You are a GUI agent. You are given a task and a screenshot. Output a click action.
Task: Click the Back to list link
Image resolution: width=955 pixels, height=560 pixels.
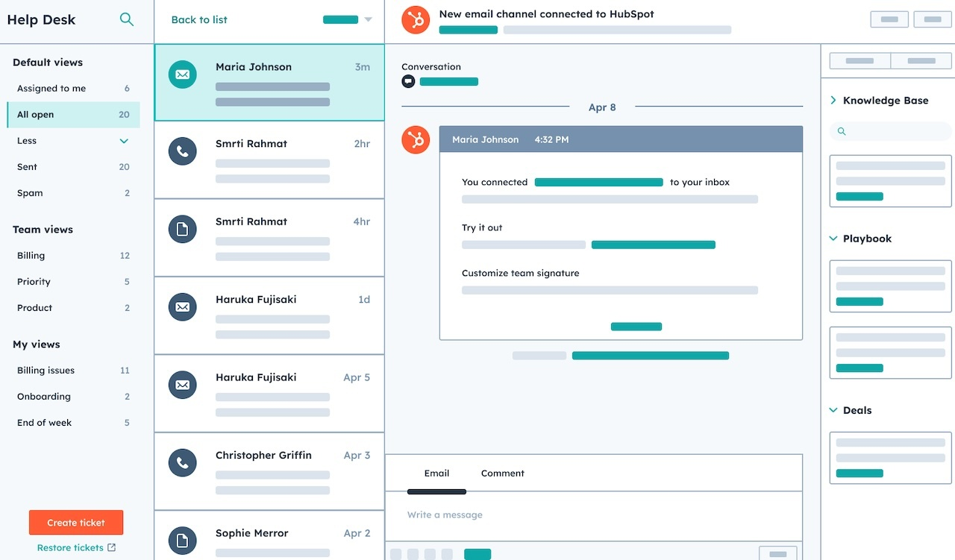pos(198,19)
